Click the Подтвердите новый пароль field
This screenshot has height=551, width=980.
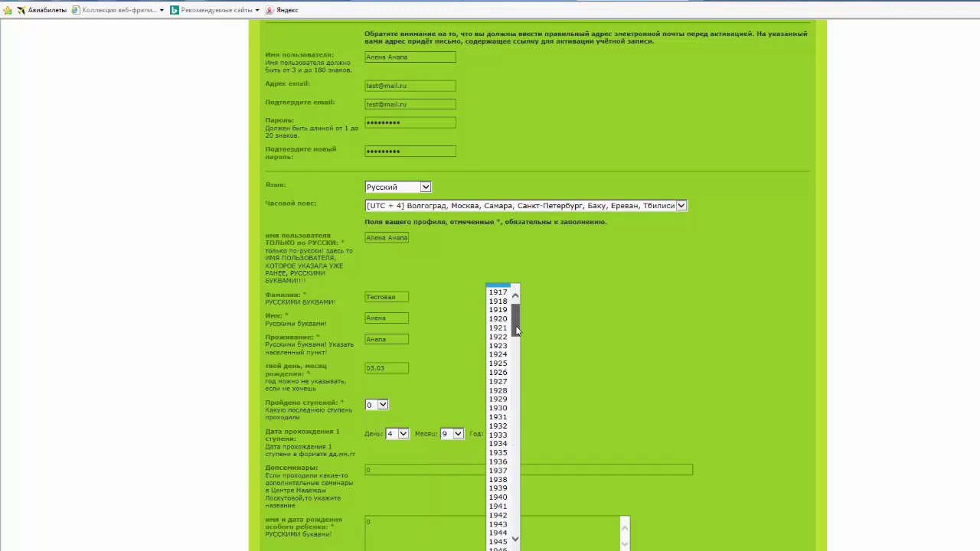[x=410, y=151]
